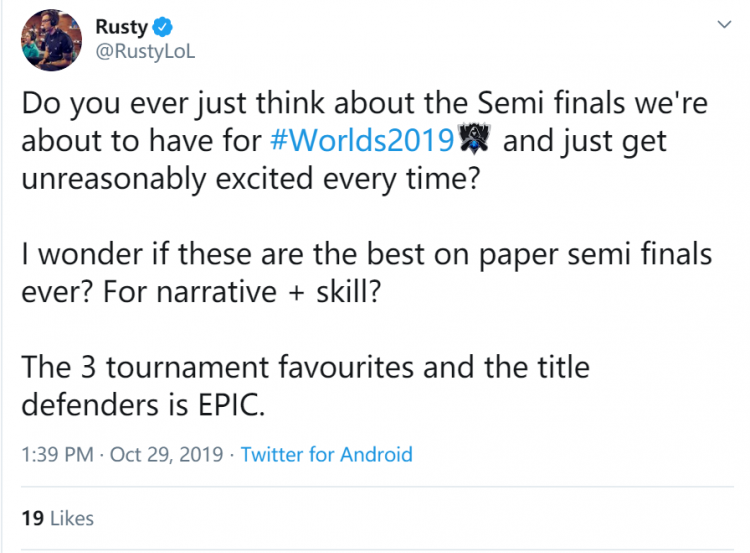Click the text 'defenders is EPIC.'
The width and height of the screenshot is (750, 553).
coord(143,405)
